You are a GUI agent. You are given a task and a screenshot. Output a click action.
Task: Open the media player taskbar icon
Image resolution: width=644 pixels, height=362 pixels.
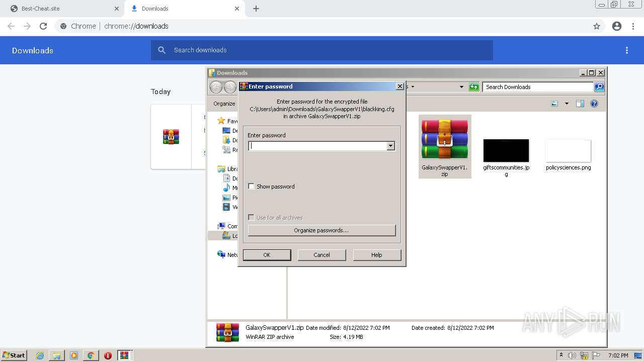tap(74, 355)
